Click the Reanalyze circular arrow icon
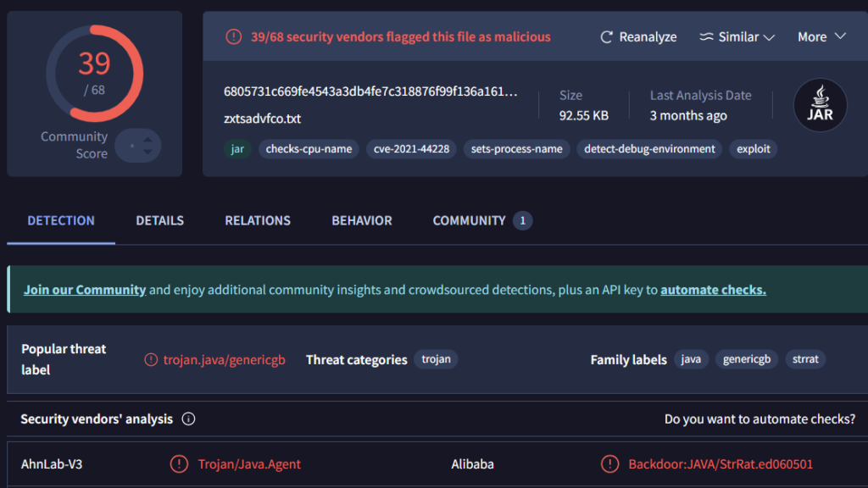This screenshot has height=488, width=868. click(607, 37)
